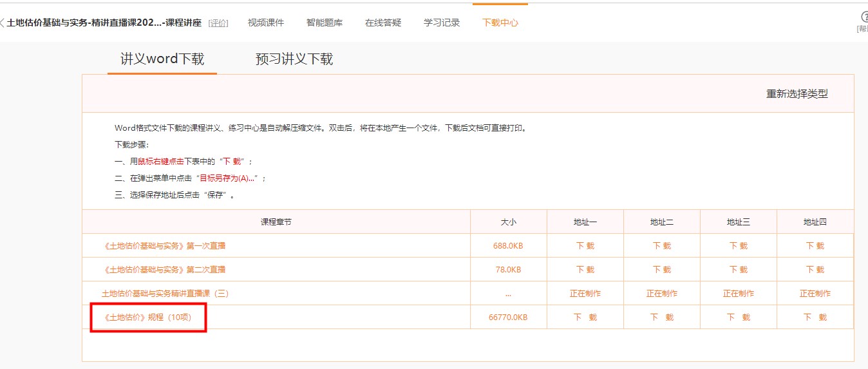Switch to the 视频课件 tab

coord(266,23)
